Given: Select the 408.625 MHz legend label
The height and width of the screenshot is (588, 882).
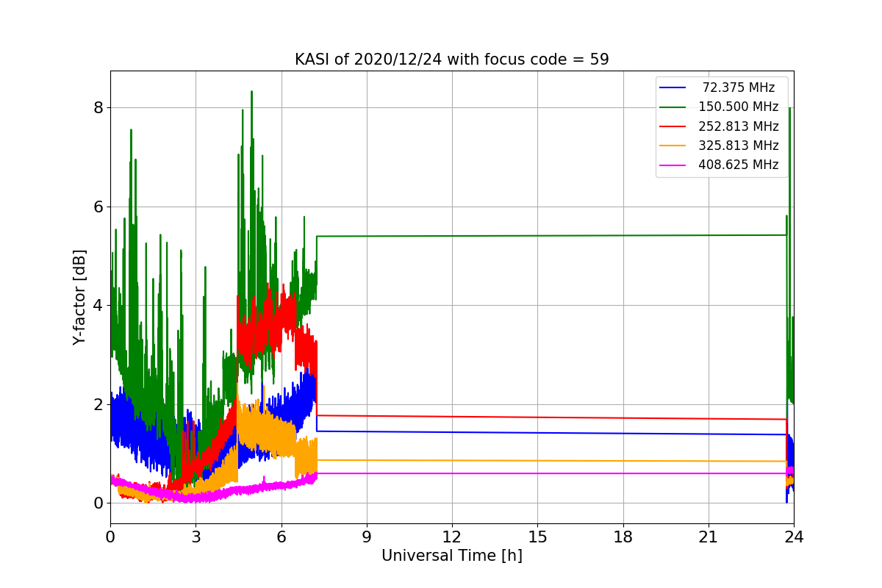Looking at the screenshot, I should coord(739,165).
